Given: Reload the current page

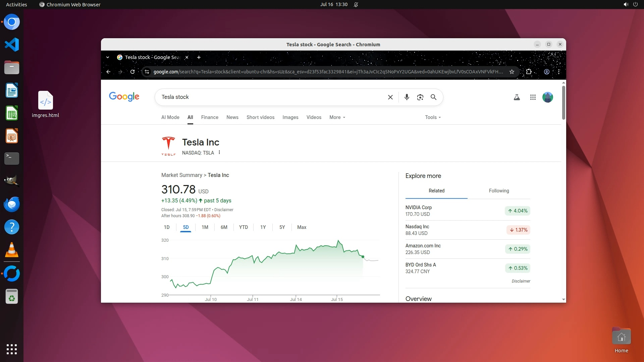Looking at the screenshot, I should [132, 72].
